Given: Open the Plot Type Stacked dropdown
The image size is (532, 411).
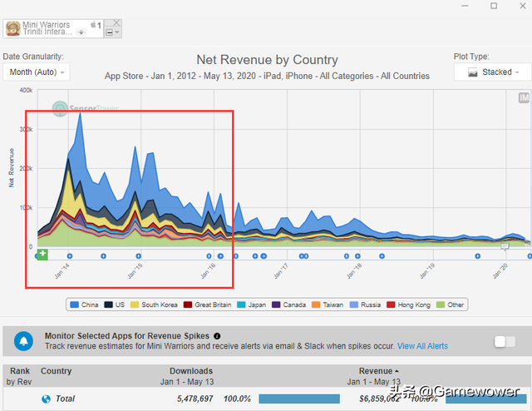Looking at the screenshot, I should pyautogui.click(x=493, y=72).
